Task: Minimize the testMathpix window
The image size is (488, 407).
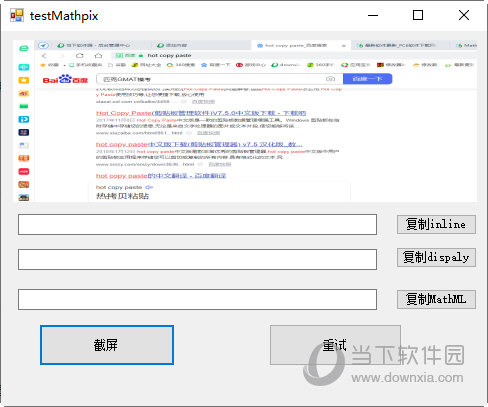Action: pos(373,15)
